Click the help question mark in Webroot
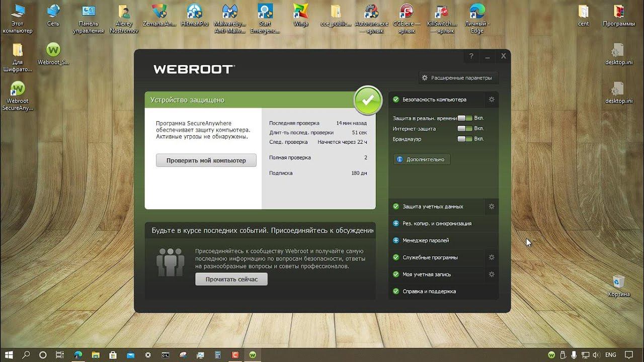The image size is (644, 362). (x=471, y=56)
